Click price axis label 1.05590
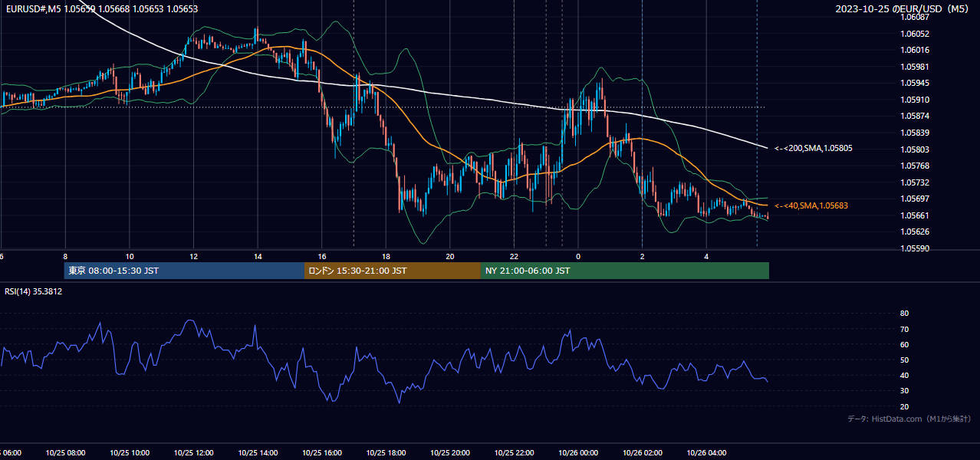This screenshot has width=980, height=460. tap(916, 248)
